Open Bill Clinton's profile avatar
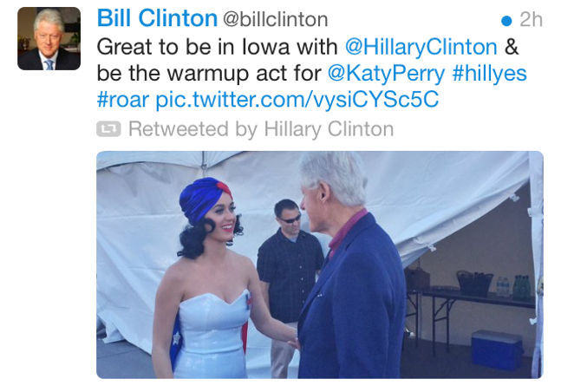Viewport: 561px width, 392px height. pos(49,39)
